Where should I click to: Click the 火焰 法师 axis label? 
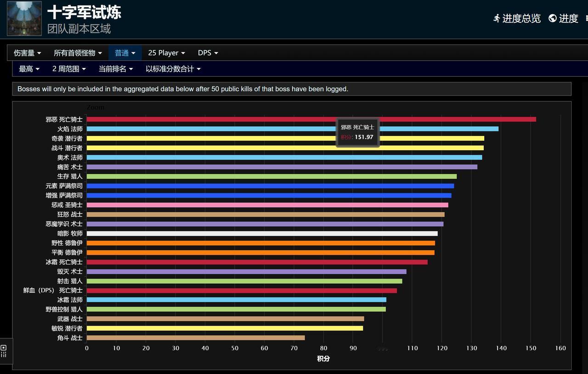(x=70, y=129)
